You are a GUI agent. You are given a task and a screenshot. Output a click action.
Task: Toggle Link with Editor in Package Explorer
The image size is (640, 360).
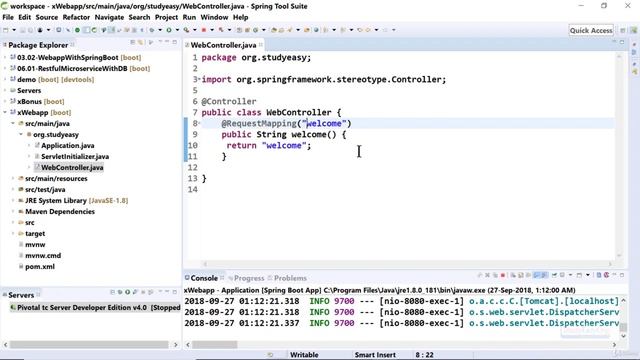[x=141, y=42]
